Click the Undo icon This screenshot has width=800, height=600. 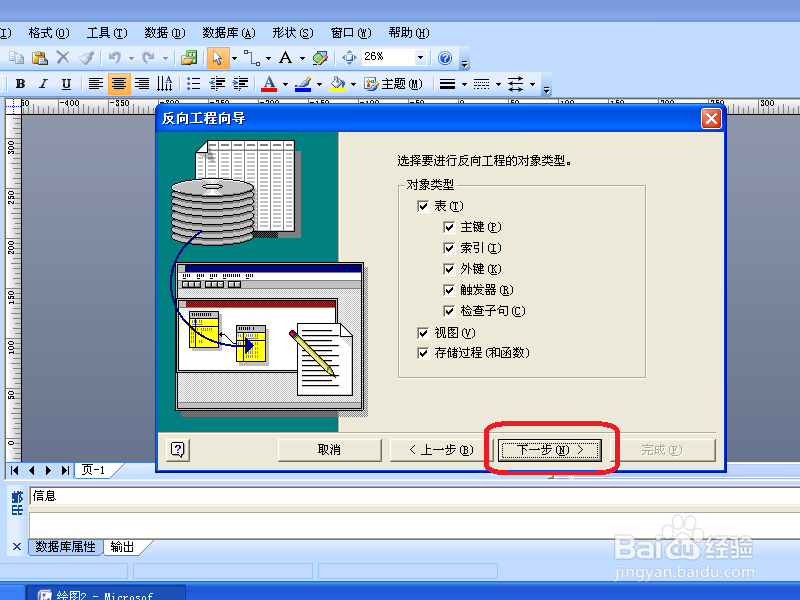tap(114, 58)
